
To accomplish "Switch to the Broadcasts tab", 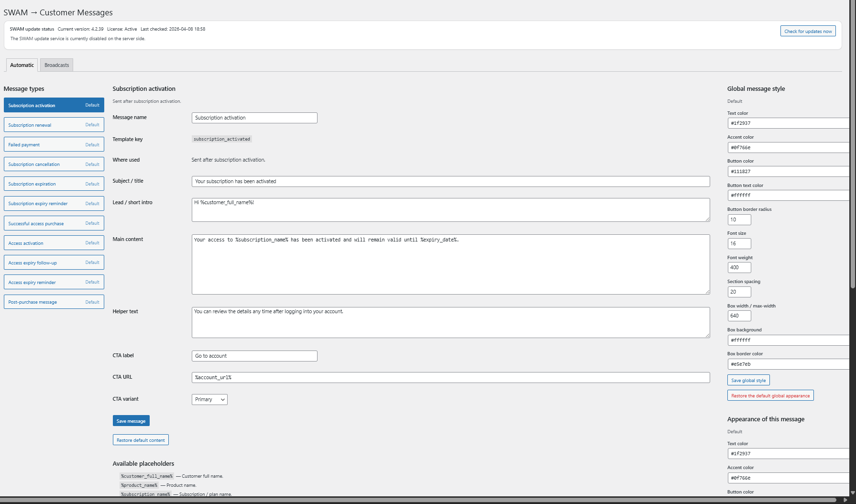I will tap(56, 65).
